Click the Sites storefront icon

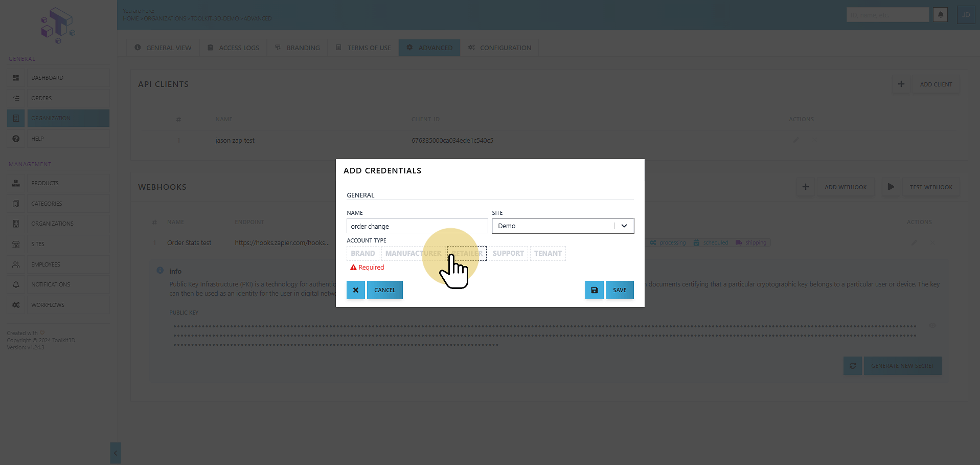(x=16, y=244)
